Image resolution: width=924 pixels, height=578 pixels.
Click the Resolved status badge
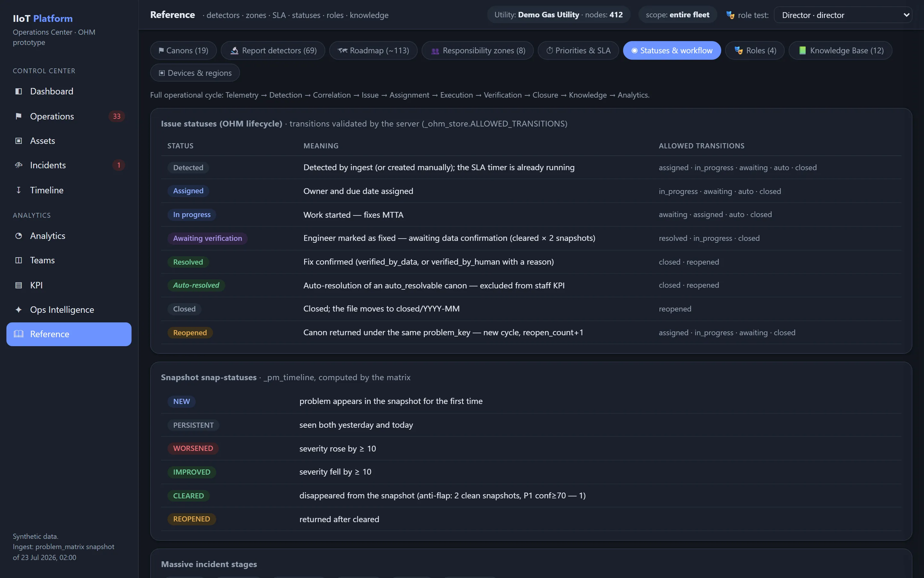click(x=188, y=262)
